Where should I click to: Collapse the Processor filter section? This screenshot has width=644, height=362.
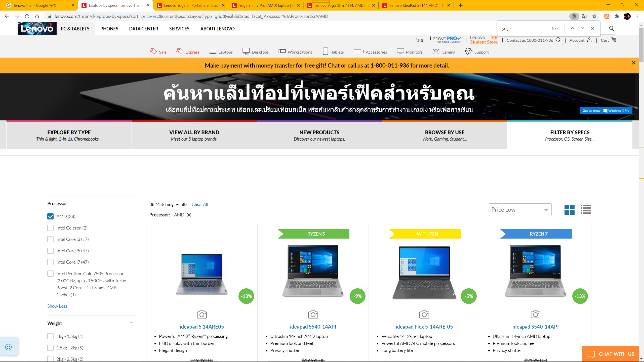(x=132, y=203)
